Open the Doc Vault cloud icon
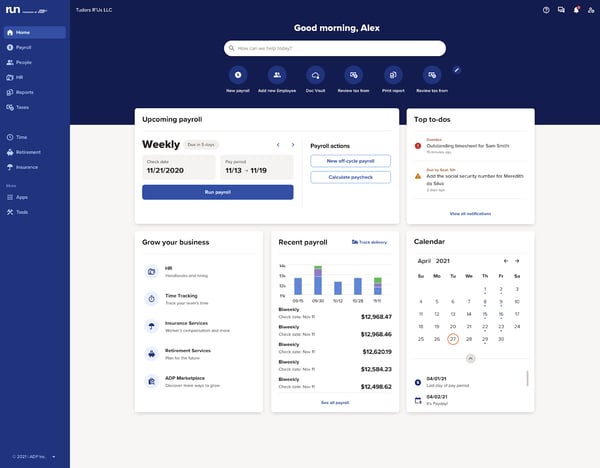Viewport: 600px width, 468px height. [315, 74]
